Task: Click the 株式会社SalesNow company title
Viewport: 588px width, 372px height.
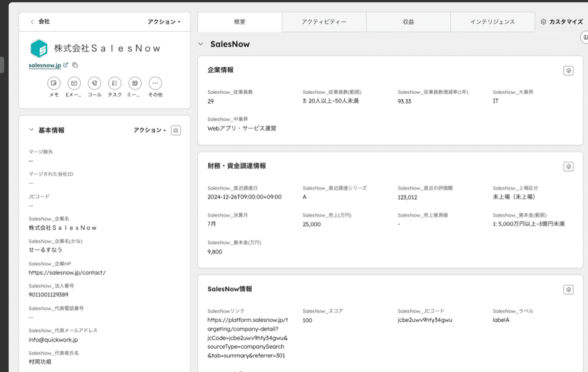Action: (108, 48)
